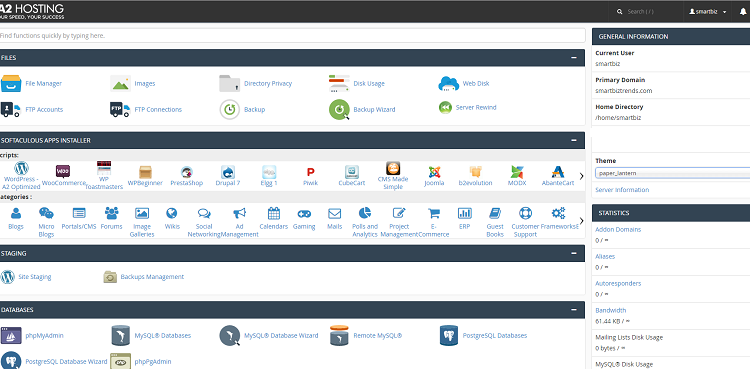Open the Wikis category icon
Image resolution: width=750 pixels, height=369 pixels.
172,213
